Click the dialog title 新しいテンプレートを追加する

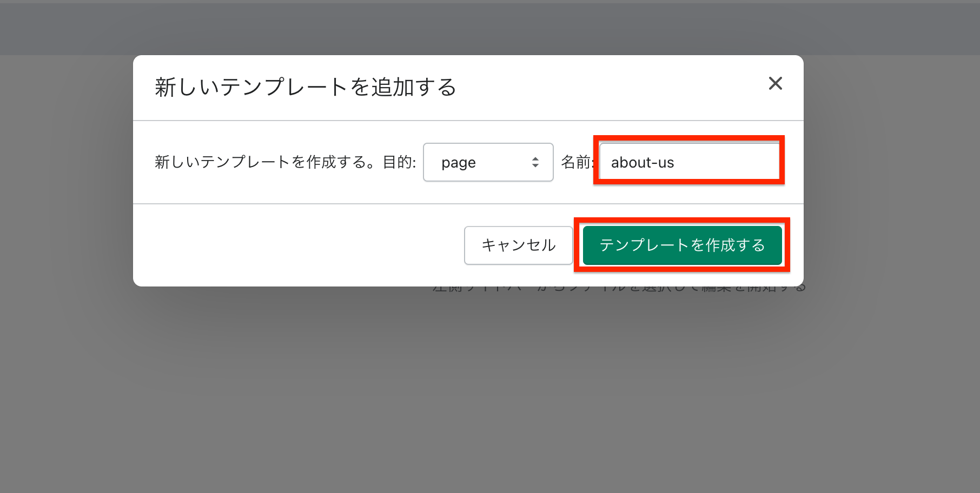[306, 87]
